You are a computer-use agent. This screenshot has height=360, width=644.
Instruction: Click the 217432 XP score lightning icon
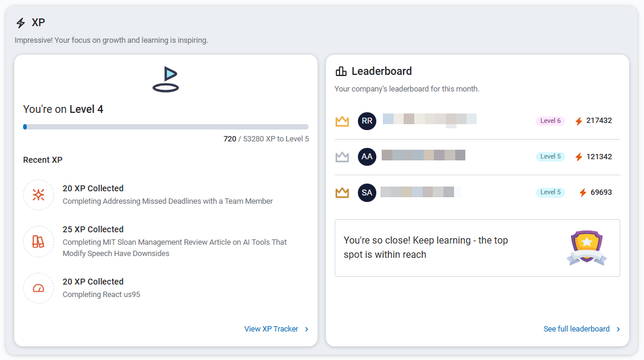pos(579,121)
